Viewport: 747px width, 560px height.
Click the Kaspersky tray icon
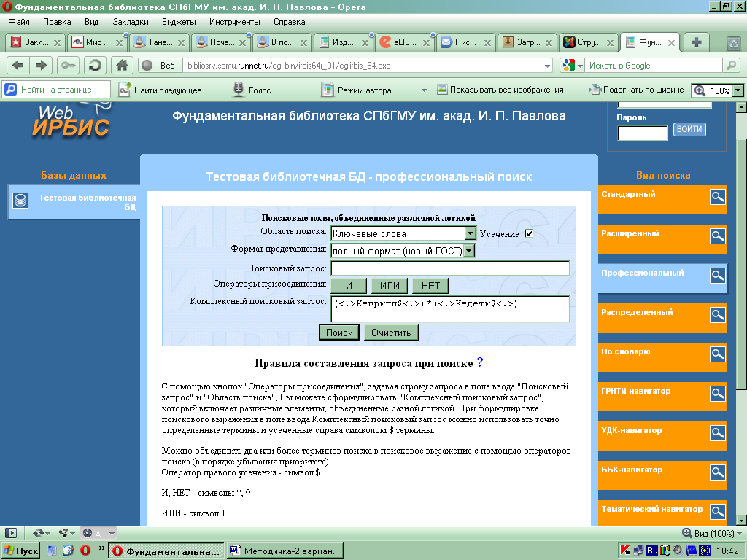625,551
